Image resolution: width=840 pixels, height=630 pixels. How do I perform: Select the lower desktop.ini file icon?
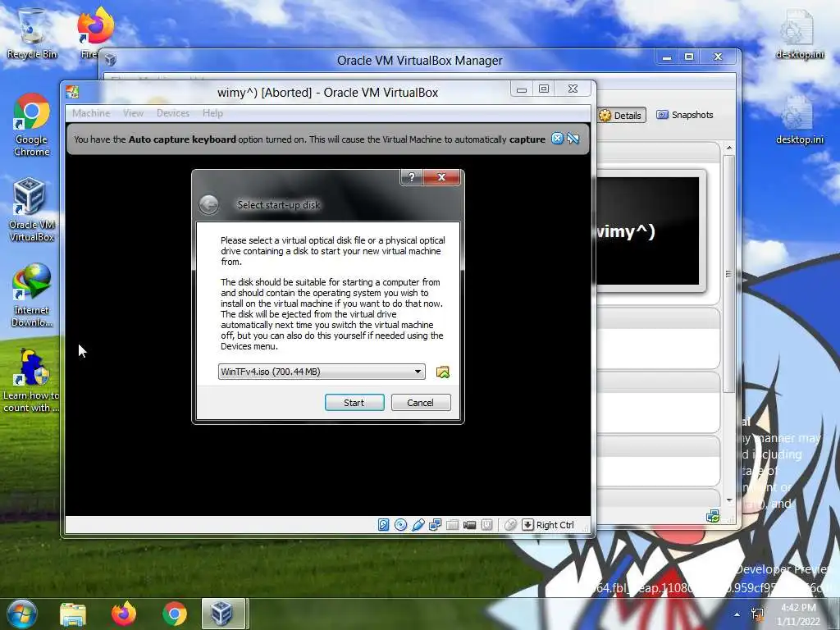coord(799,120)
